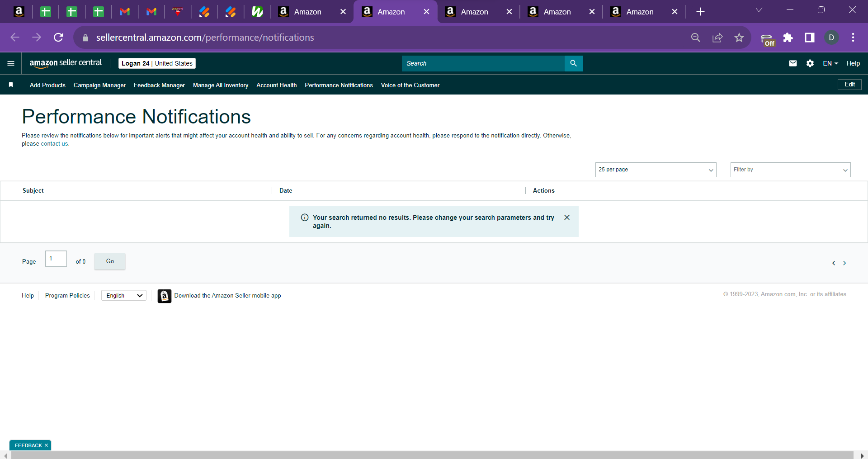Image resolution: width=868 pixels, height=459 pixels.
Task: Open the Chrome three-dot menu
Action: 853,38
